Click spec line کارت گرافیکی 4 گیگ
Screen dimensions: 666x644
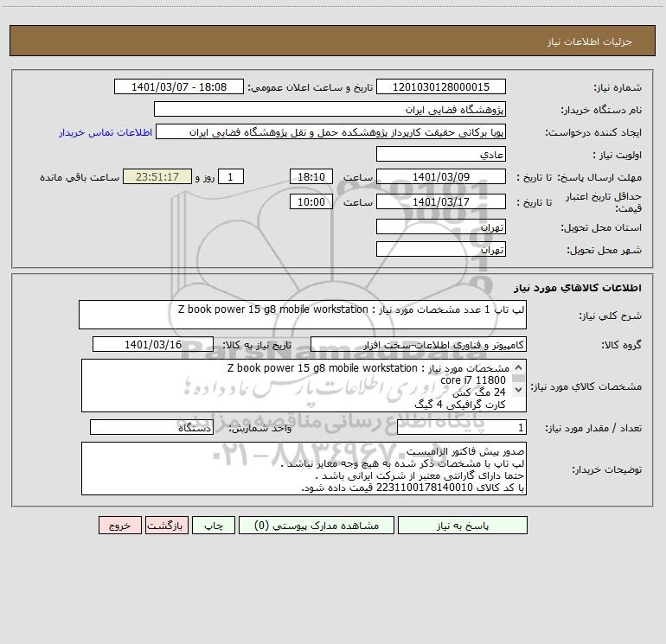pyautogui.click(x=460, y=405)
